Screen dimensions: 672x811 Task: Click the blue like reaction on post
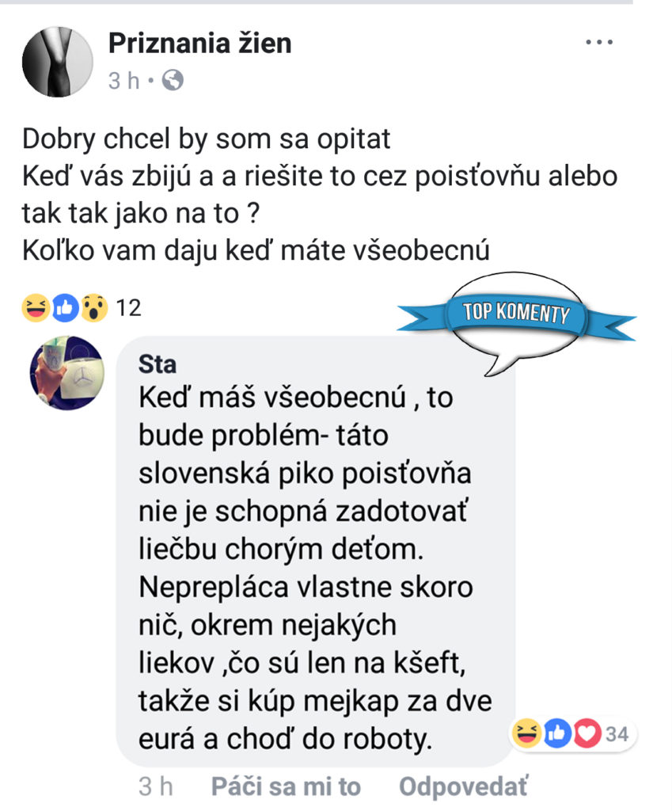[x=65, y=308]
